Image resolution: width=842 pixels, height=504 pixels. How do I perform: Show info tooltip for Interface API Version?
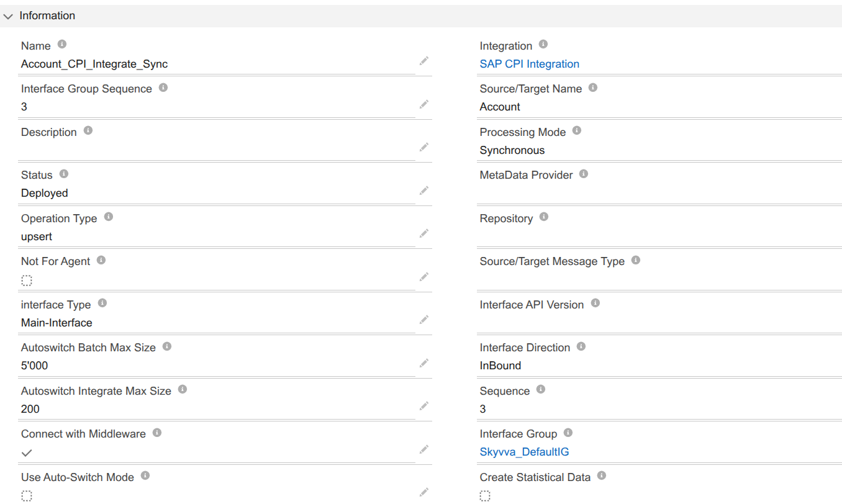tap(595, 304)
